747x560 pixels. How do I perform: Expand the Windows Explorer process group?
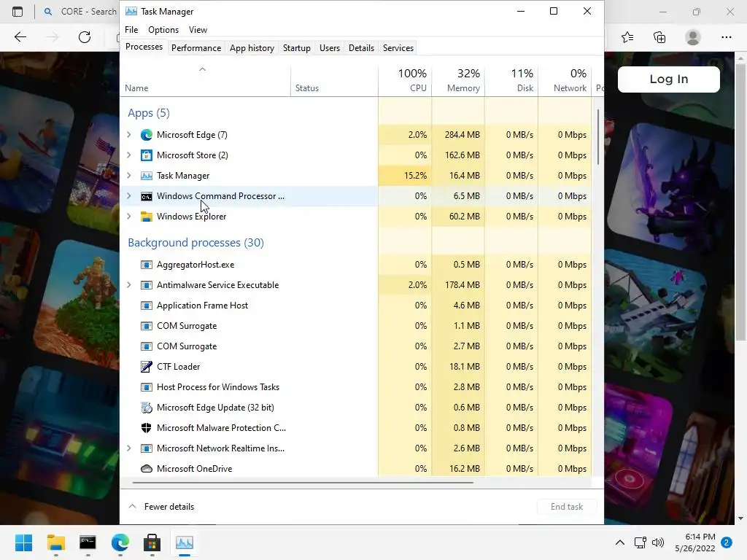pyautogui.click(x=128, y=217)
